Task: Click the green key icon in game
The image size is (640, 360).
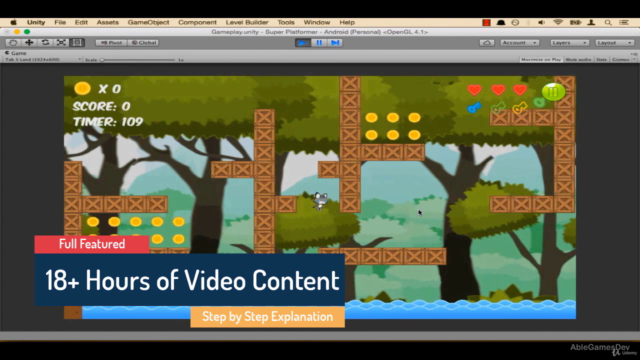Action: pyautogui.click(x=498, y=107)
